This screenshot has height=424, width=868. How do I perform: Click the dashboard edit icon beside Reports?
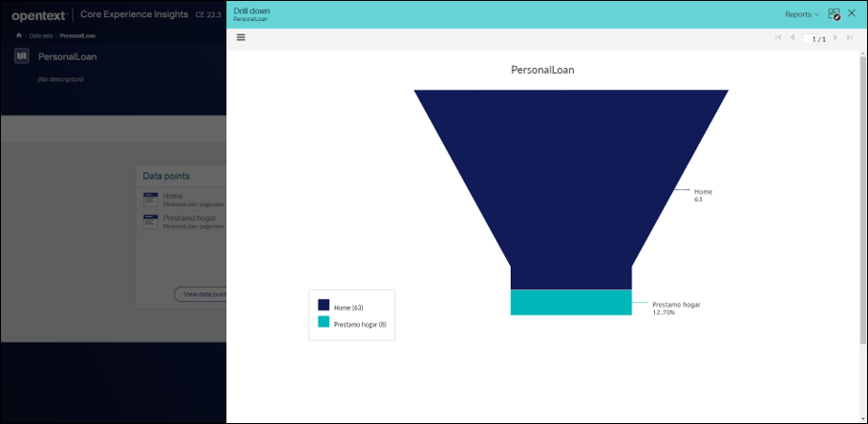pyautogui.click(x=835, y=14)
